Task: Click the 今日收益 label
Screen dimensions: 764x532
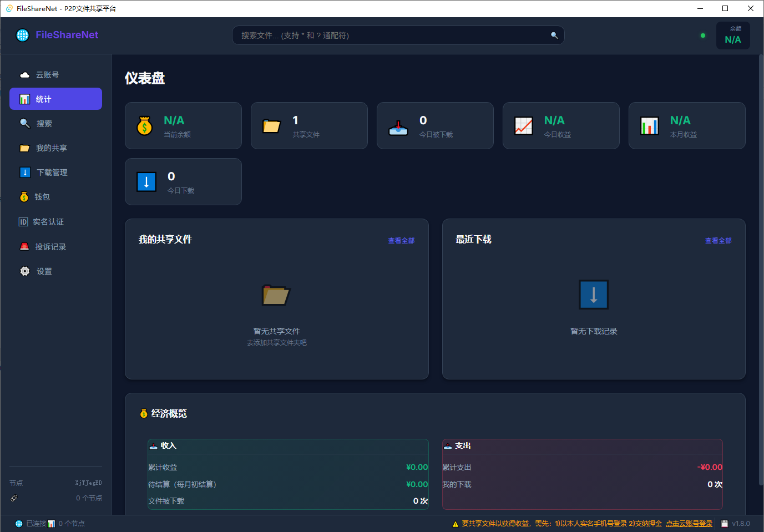Action: pyautogui.click(x=558, y=135)
